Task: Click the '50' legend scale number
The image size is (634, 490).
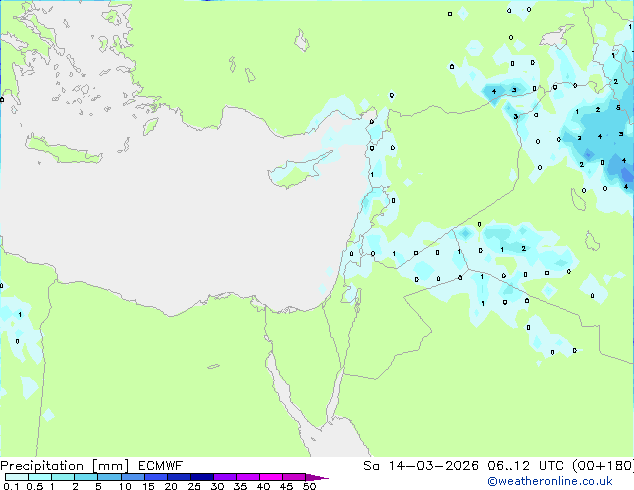Action: point(309,486)
